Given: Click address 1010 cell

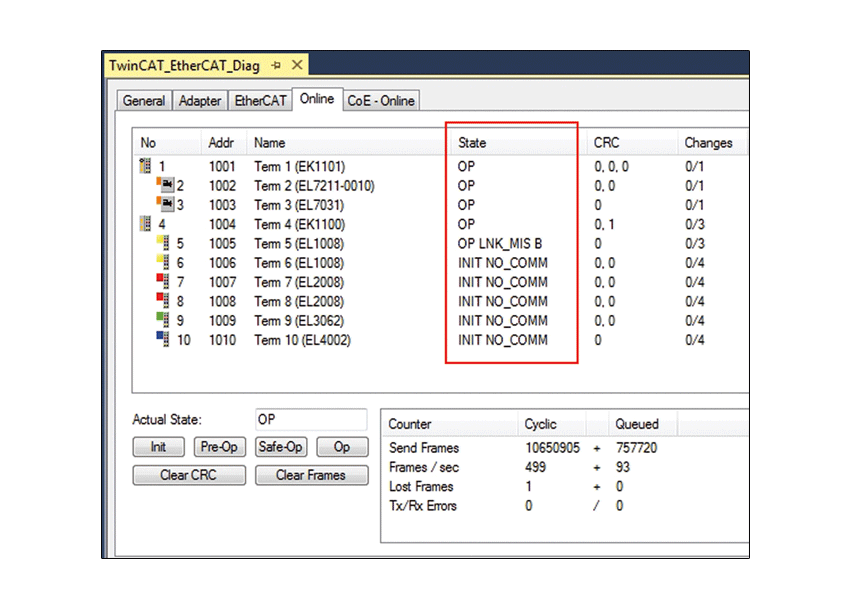Looking at the screenshot, I should [x=222, y=340].
